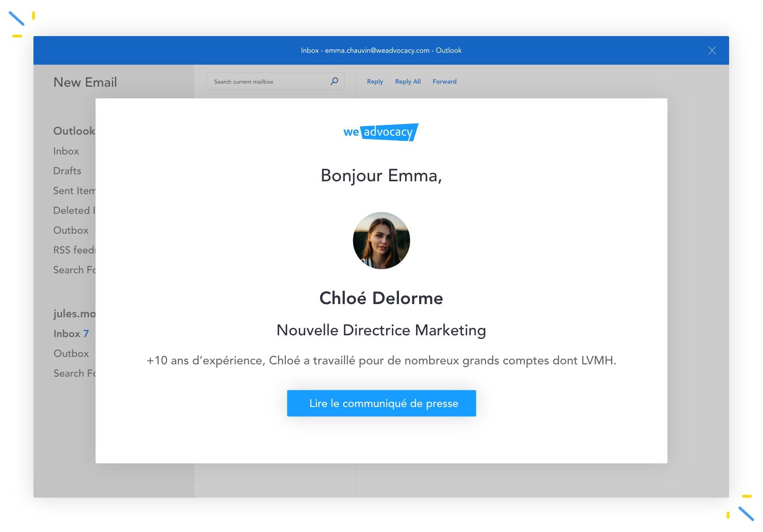Click the we advocacy logo
The image size is (763, 532).
[381, 132]
